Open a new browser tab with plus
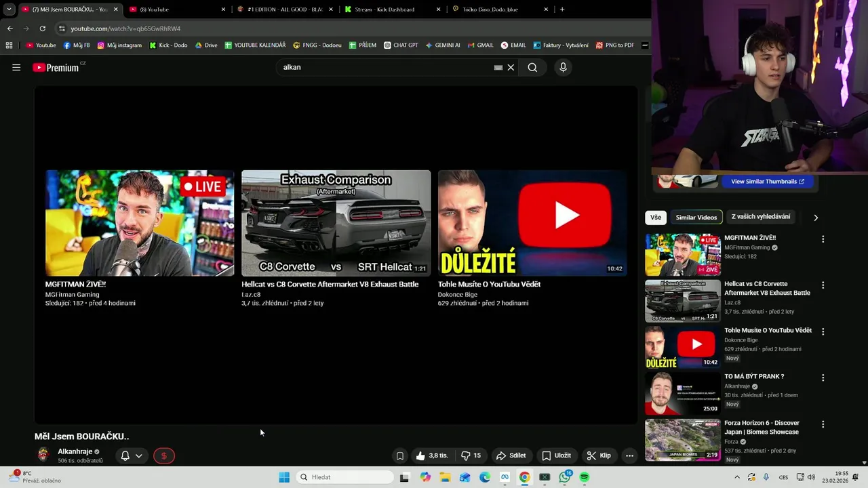This screenshot has height=488, width=868. point(562,9)
